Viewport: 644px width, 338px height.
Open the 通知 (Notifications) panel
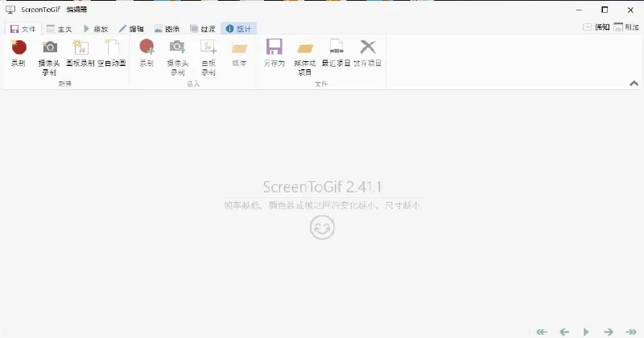(596, 27)
